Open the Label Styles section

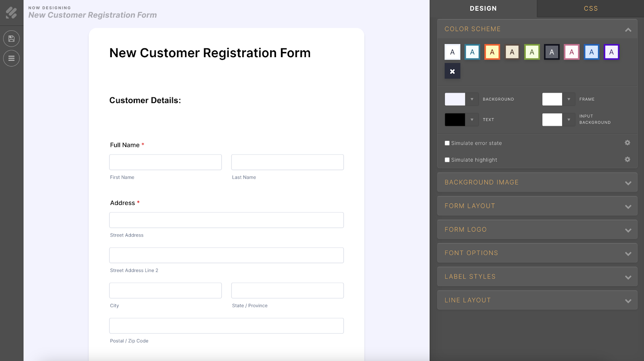(537, 276)
